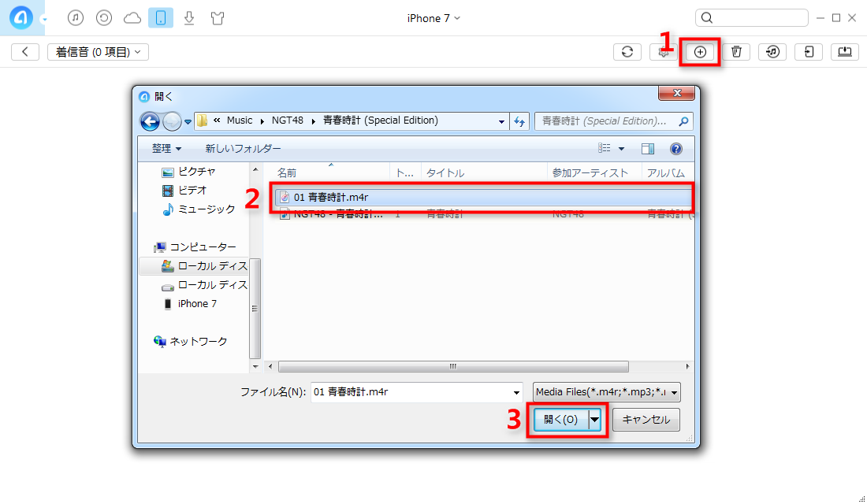Select the device manager phone icon
This screenshot has height=504, width=867.
(x=161, y=18)
